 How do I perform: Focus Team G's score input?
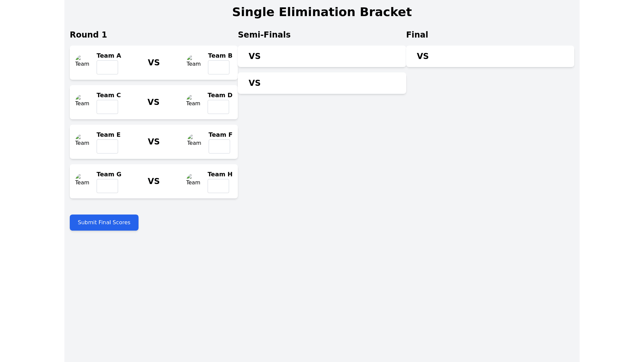pos(107,186)
